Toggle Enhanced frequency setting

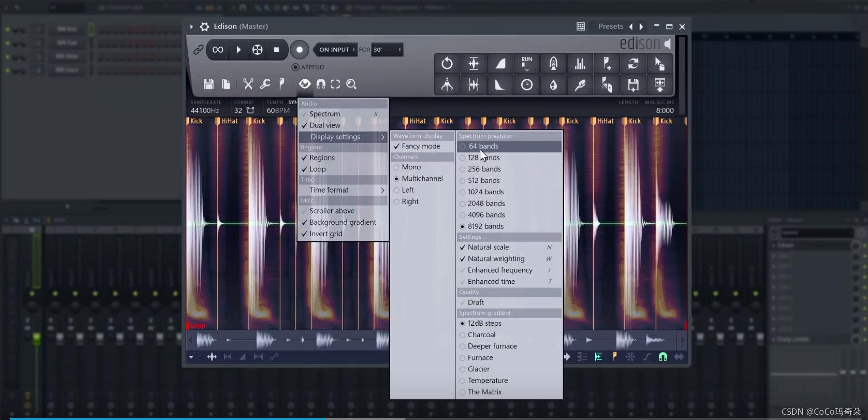[x=509, y=270]
